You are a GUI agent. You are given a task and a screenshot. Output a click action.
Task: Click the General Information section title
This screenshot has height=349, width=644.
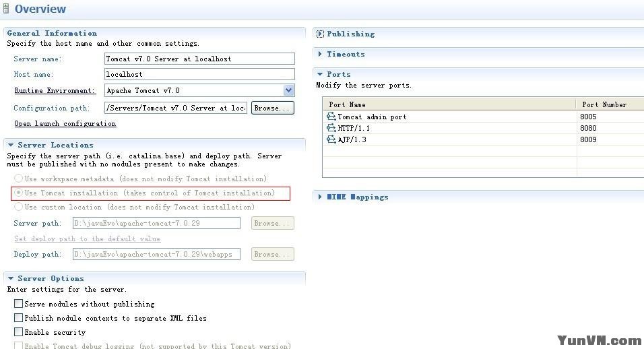(x=52, y=33)
